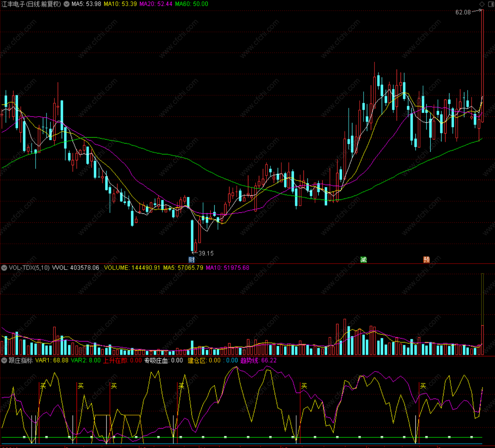Select the MA5 moving average label
The height and width of the screenshot is (448, 495).
coord(86,4)
